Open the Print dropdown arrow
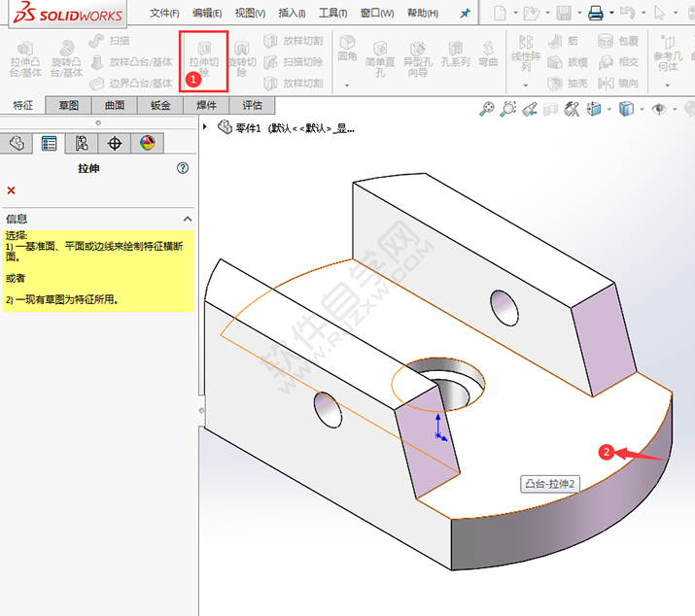Image resolution: width=695 pixels, height=616 pixels. pos(611,13)
